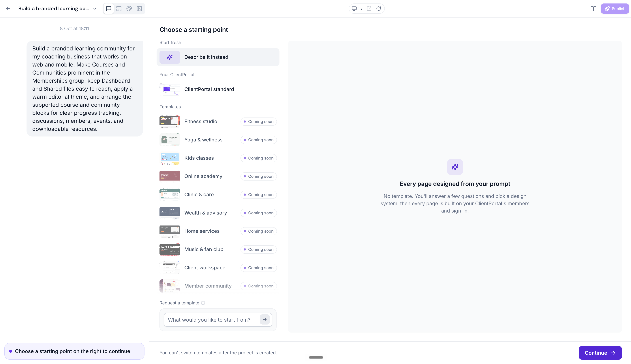
Task: Select the Wealth & advisory template
Action: coord(218,213)
